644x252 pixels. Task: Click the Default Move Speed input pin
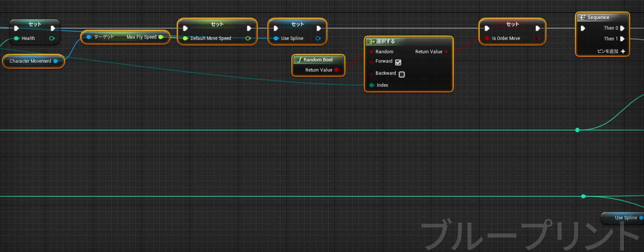(x=186, y=39)
